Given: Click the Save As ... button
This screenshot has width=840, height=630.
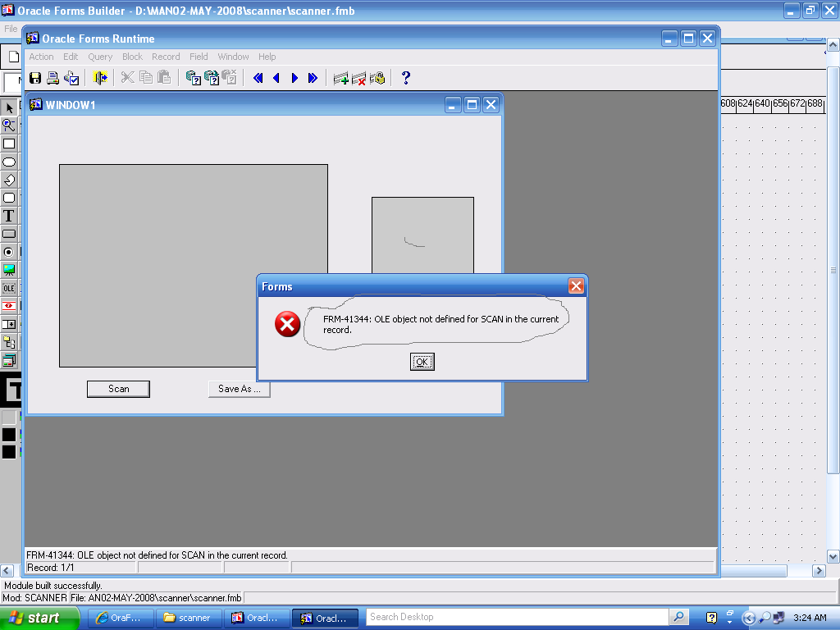Looking at the screenshot, I should coord(239,389).
